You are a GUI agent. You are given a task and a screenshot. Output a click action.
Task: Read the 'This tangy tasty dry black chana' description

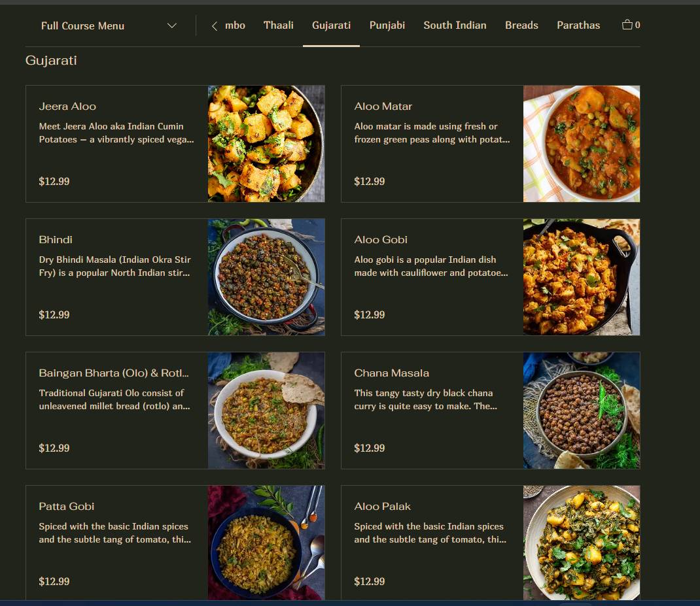(425, 399)
